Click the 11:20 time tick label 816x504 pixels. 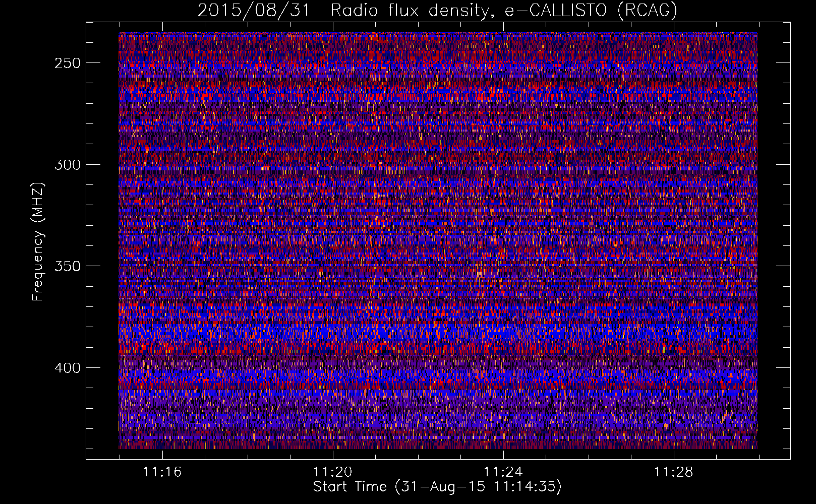[332, 472]
